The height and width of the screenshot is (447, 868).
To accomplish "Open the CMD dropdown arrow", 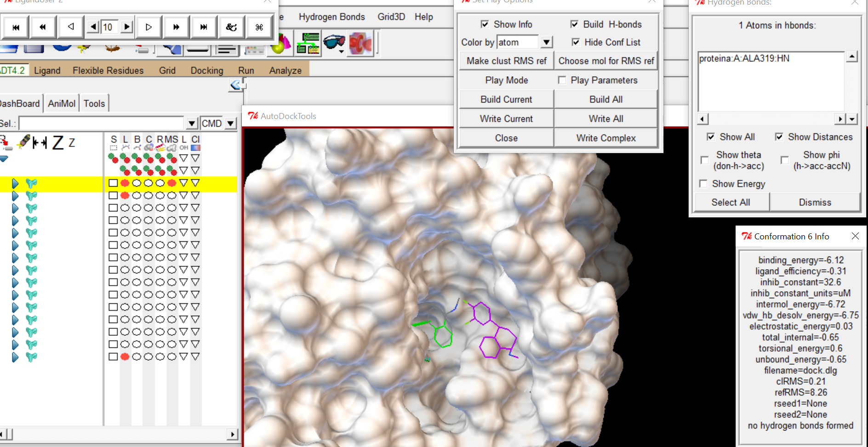I will pyautogui.click(x=230, y=123).
